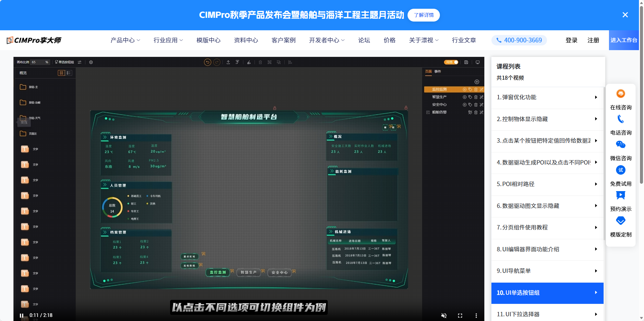
Task: Select course 4.数据驱动生成POI
Action: (547, 163)
